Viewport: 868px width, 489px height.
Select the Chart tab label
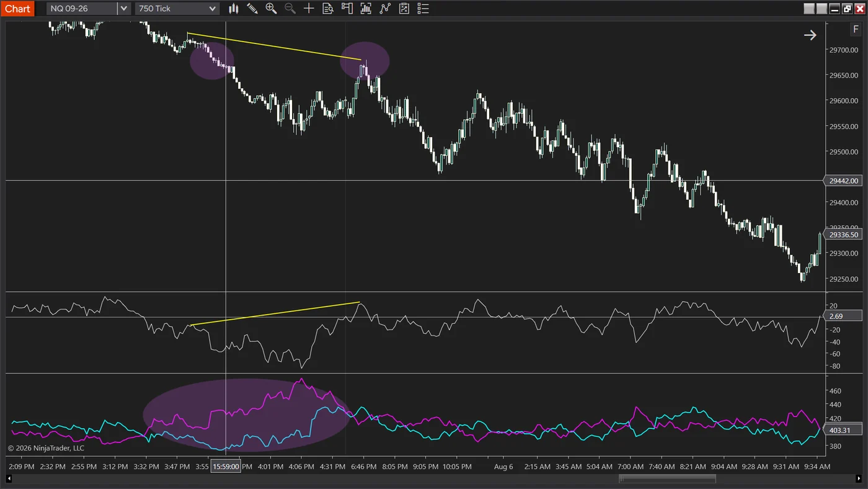(x=17, y=9)
